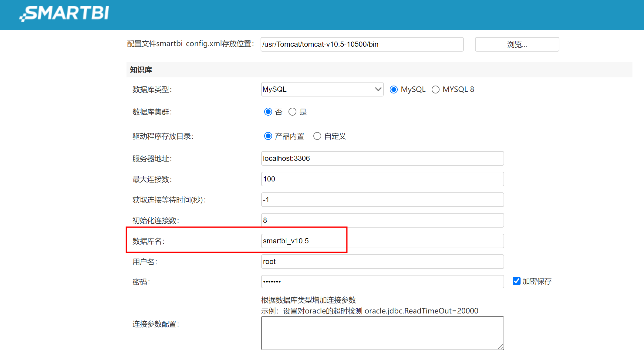The height and width of the screenshot is (352, 644).
Task: Click the 数据库名 field with smartbi_v10.5
Action: pos(382,241)
